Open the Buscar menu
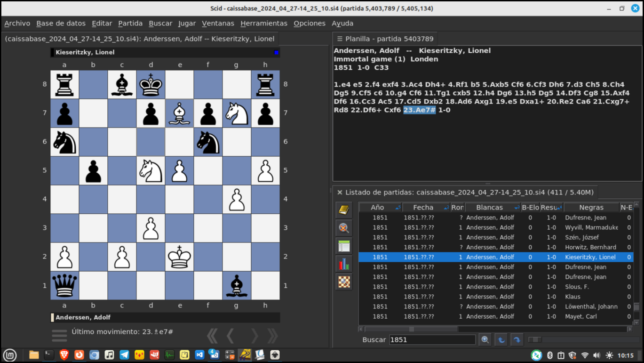Image resolution: width=644 pixels, height=363 pixels. [x=160, y=23]
